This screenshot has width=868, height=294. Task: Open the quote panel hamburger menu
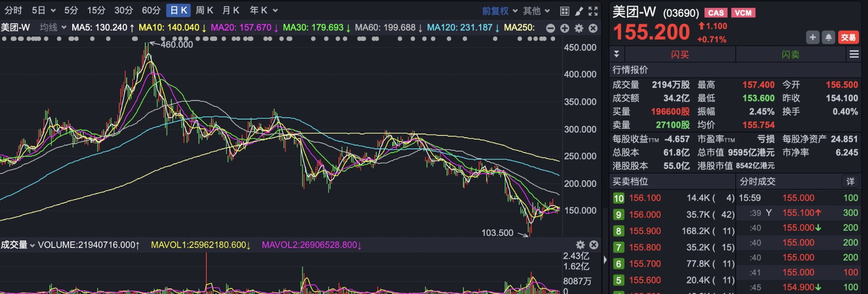(x=854, y=54)
